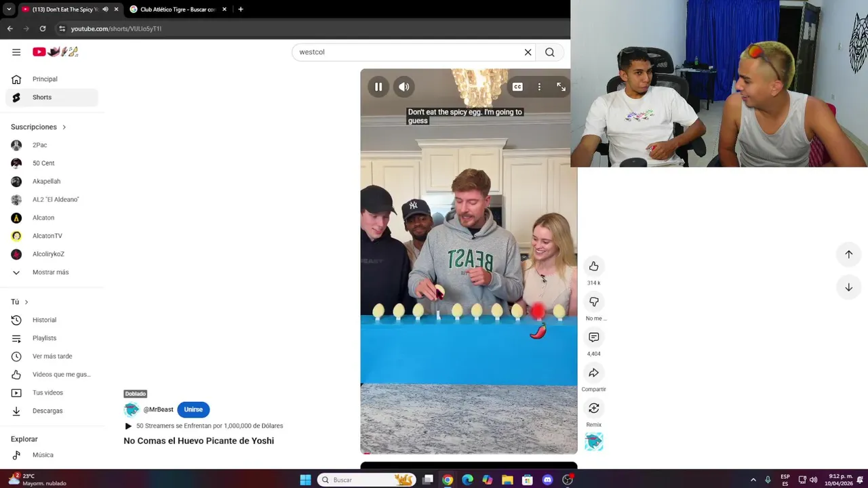The height and width of the screenshot is (488, 868).
Task: Open Microsoft Edge from the taskbar
Action: pos(467,480)
